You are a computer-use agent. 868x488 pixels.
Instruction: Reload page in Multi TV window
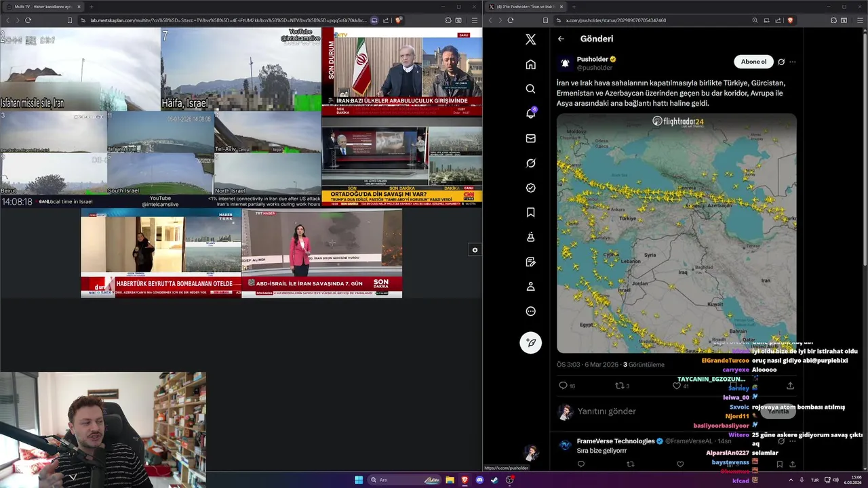pos(28,20)
